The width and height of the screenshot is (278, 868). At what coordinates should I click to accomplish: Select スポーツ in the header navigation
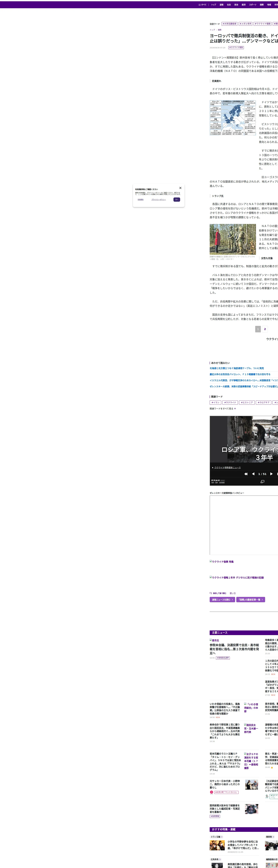tap(253, 5)
